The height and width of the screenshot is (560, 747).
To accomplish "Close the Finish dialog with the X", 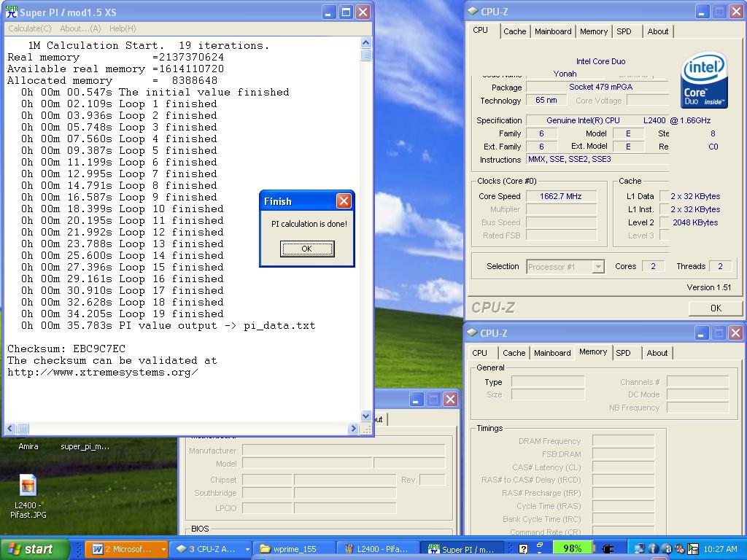I will coord(344,201).
